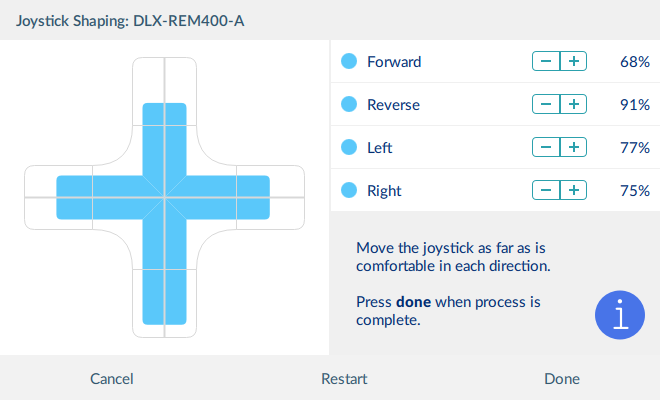Increase Right percentage with plus button

point(573,190)
